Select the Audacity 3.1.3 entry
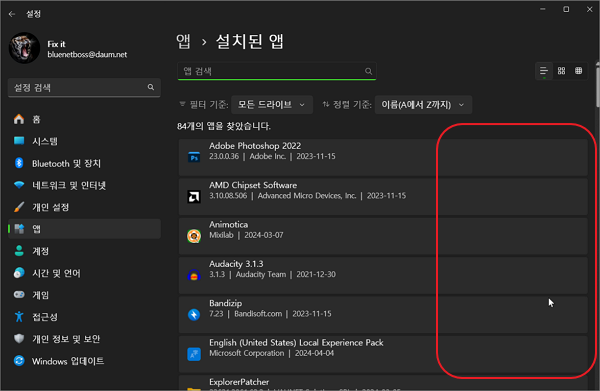 point(383,275)
